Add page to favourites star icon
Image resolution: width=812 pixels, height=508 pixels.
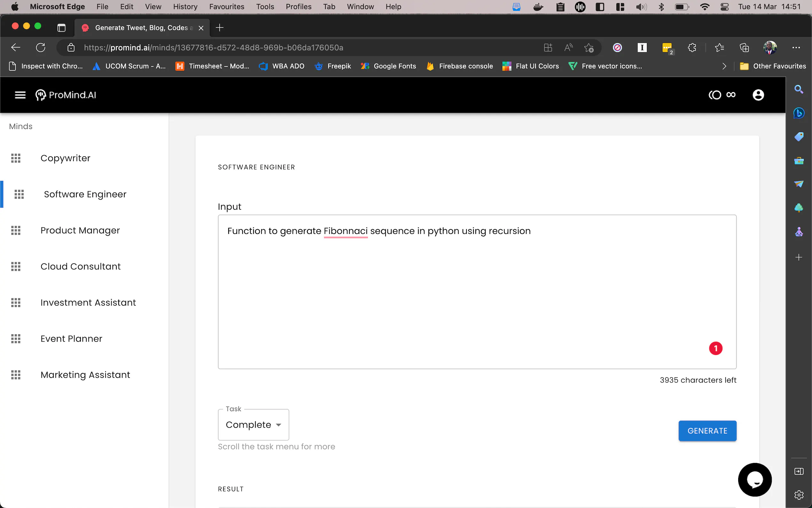[589, 48]
